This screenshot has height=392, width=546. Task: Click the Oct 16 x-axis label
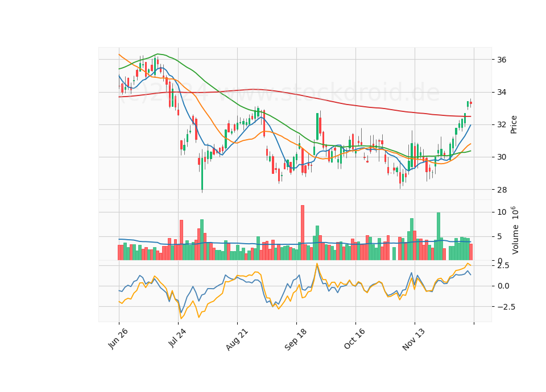coord(354,339)
